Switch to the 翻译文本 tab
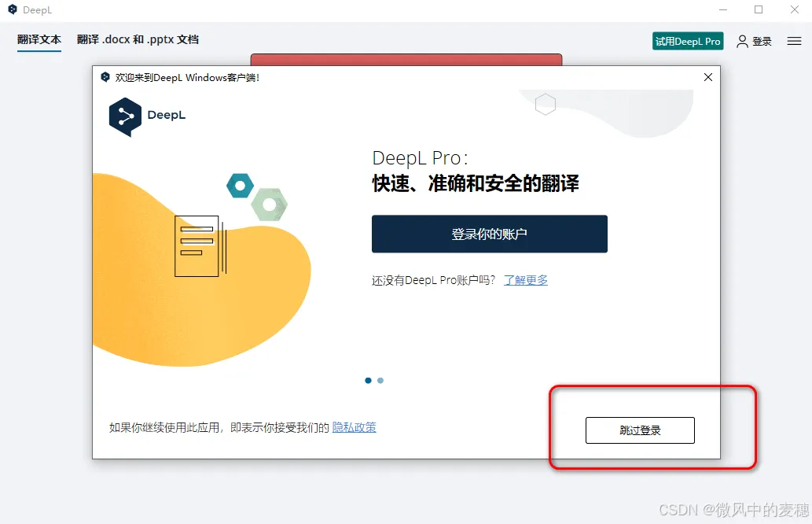Viewport: 812px width, 524px height. [x=39, y=40]
